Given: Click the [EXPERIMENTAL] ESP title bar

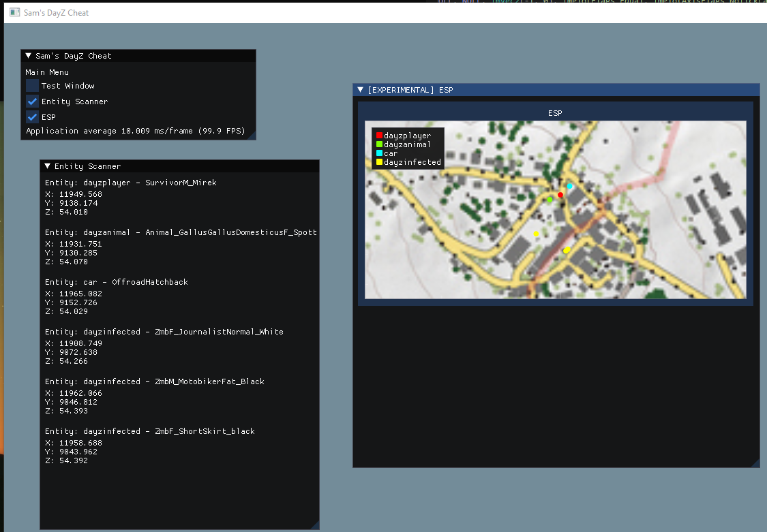Looking at the screenshot, I should pos(477,89).
